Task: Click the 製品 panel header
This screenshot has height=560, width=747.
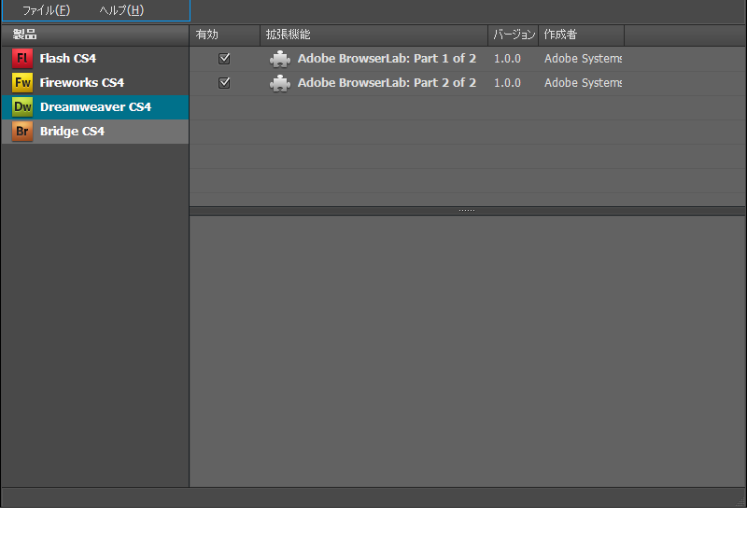Action: tap(95, 35)
